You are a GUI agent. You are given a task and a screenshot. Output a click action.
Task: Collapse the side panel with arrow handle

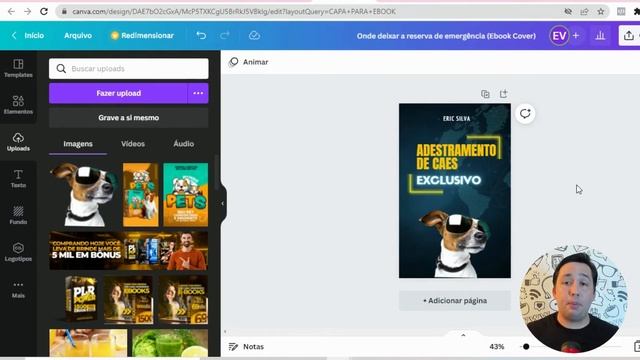click(222, 203)
